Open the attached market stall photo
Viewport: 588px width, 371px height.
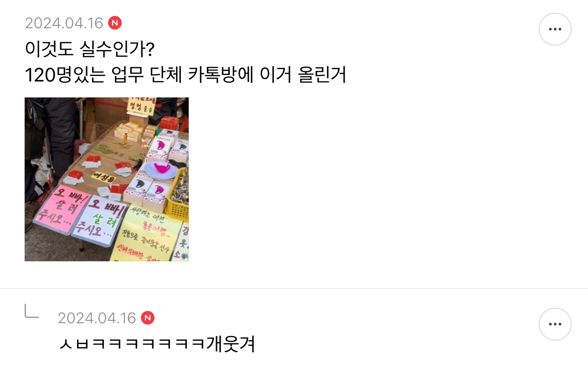click(x=107, y=179)
